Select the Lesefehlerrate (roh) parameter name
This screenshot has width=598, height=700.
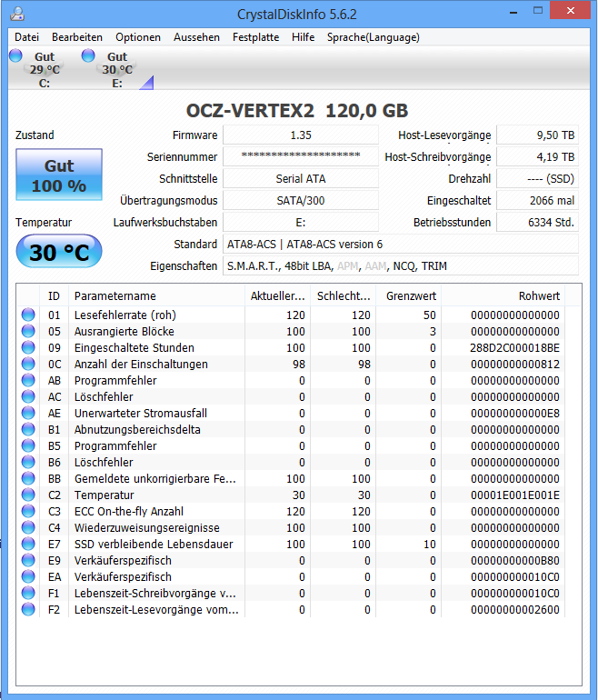(125, 315)
